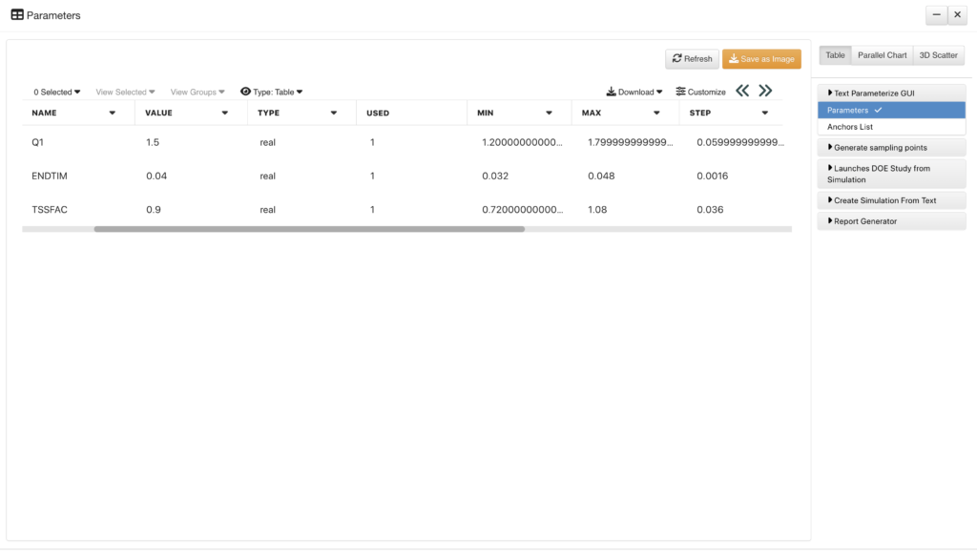Open the NAME column filter dropdown

coord(113,112)
